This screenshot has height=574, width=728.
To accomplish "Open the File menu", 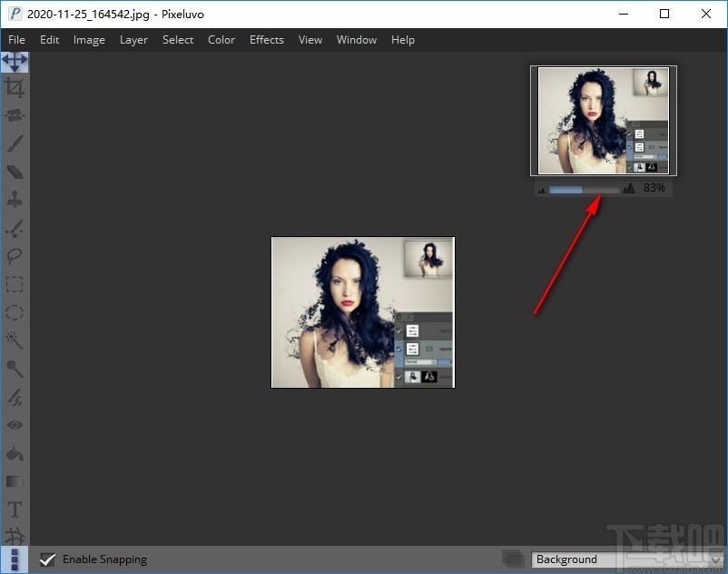I will click(x=16, y=40).
